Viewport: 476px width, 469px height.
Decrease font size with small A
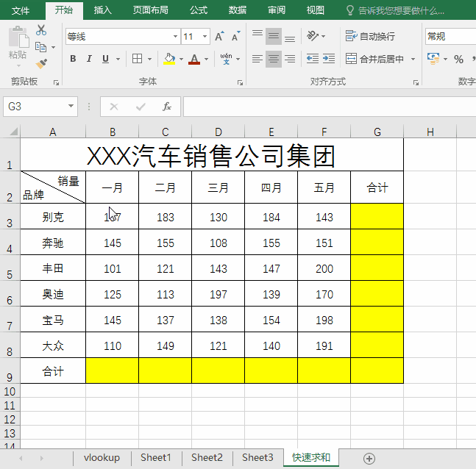(236, 37)
